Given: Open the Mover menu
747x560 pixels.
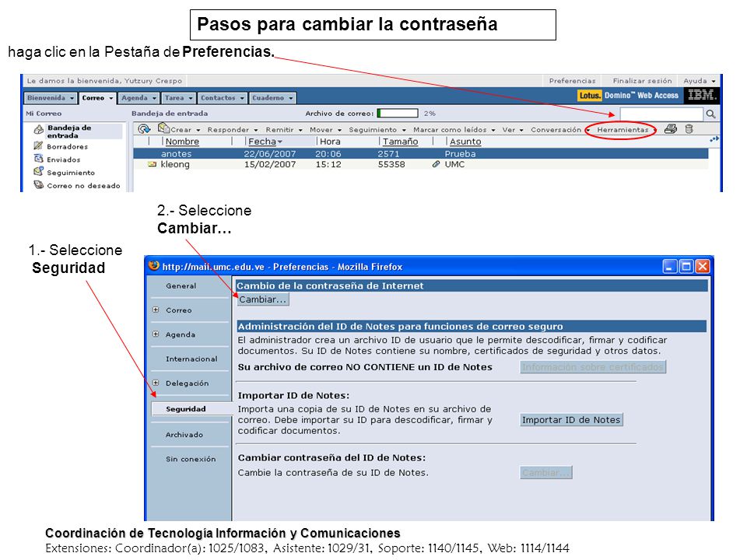Looking at the screenshot, I should [x=325, y=130].
